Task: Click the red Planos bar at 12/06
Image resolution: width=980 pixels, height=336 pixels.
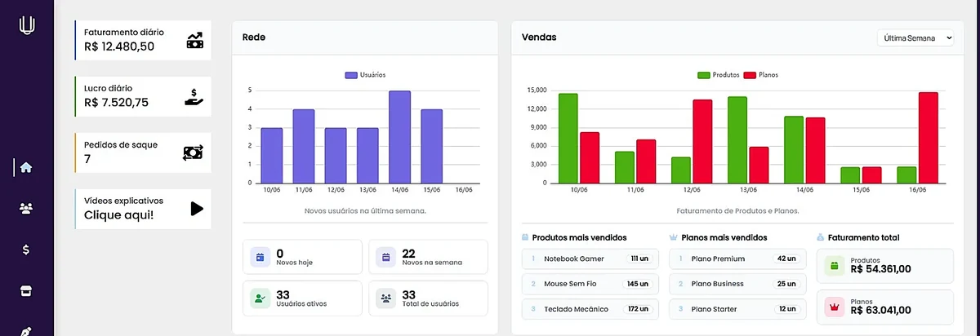Action: (x=702, y=142)
